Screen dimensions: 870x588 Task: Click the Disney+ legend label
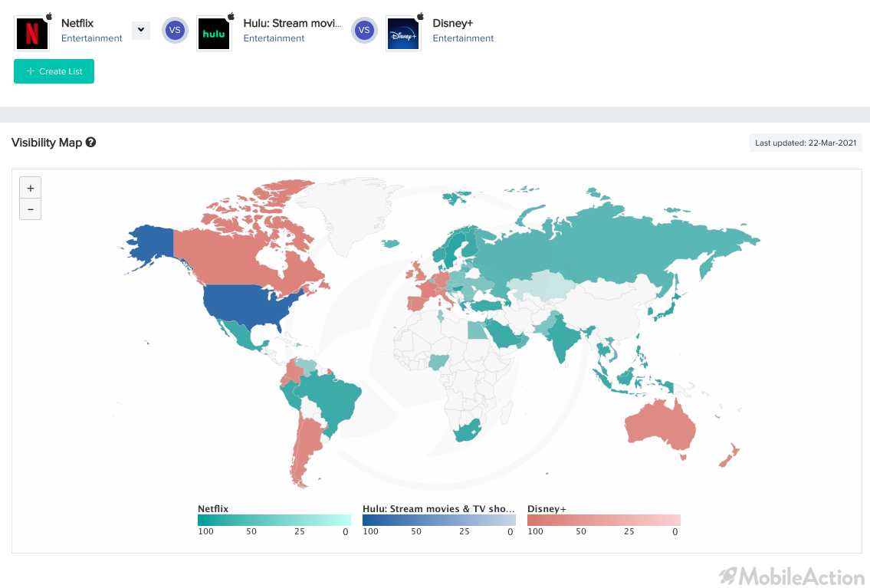click(547, 509)
